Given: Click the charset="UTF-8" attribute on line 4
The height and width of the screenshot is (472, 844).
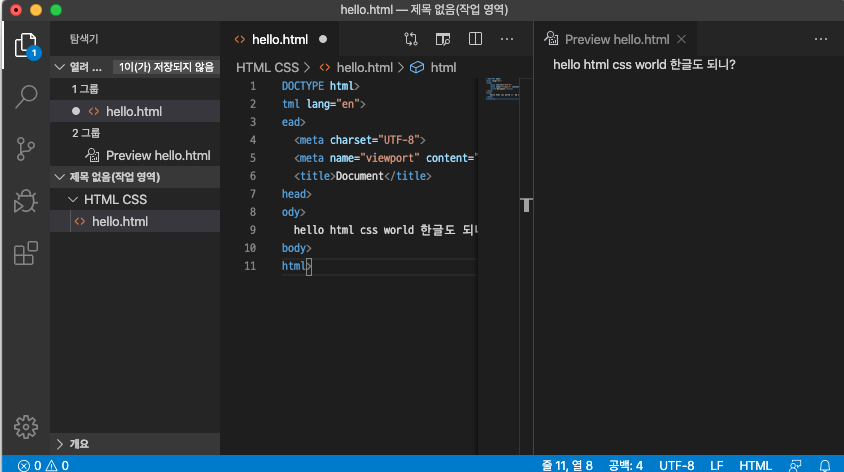Looking at the screenshot, I should (375, 140).
